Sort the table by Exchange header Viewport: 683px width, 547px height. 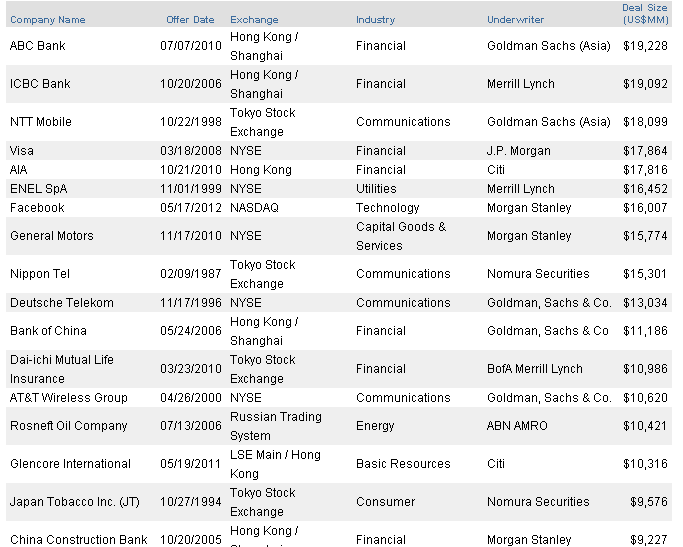[254, 19]
